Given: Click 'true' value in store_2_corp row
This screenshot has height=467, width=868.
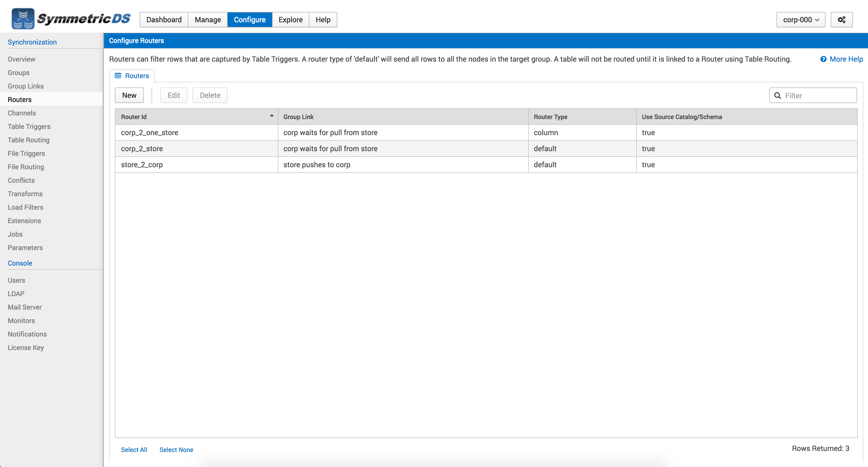Looking at the screenshot, I should pyautogui.click(x=747, y=165).
